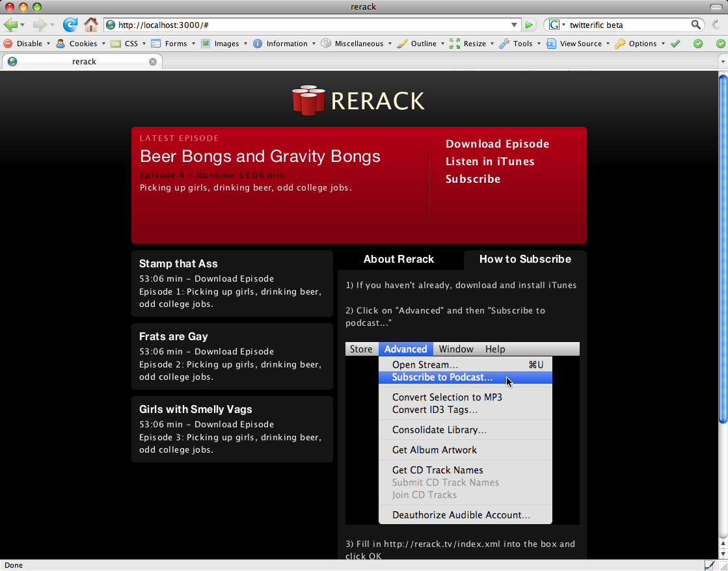Open the Beer Bongs and Gravity Bongs title
728x571 pixels.
click(260, 157)
